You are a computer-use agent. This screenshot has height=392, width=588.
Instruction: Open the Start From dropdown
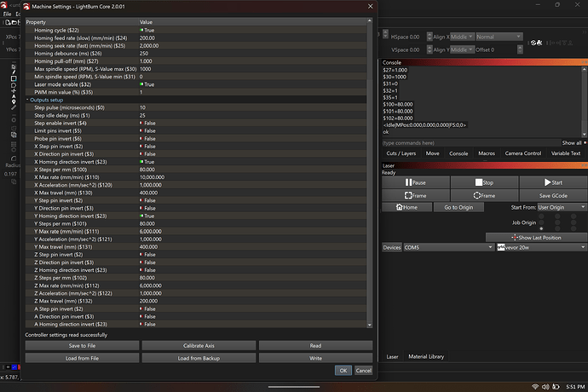(x=562, y=207)
